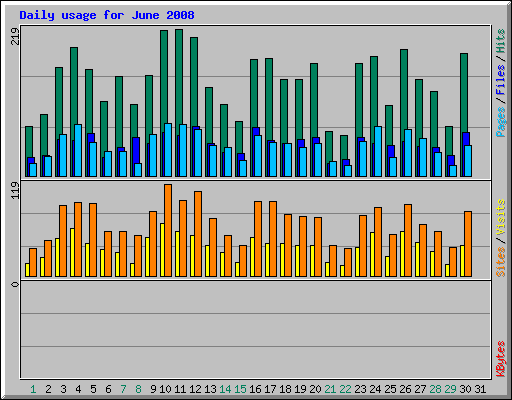Click the green hits bar for day 22
This screenshot has width=512, height=400.
[x=344, y=147]
